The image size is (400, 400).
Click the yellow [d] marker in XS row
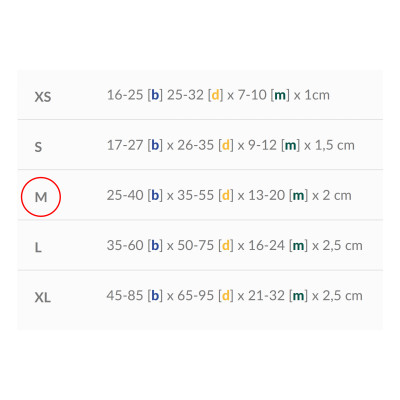215,95
